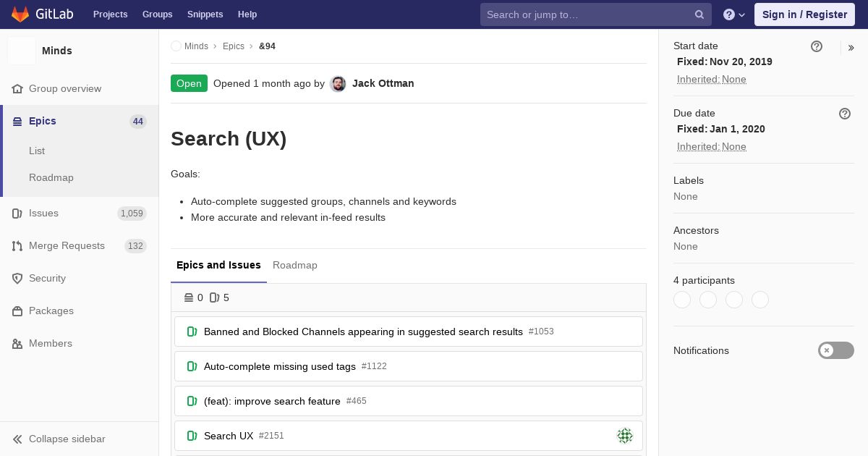Image resolution: width=868 pixels, height=456 pixels.
Task: Open Merge Requests in the sidebar
Action: 67,246
